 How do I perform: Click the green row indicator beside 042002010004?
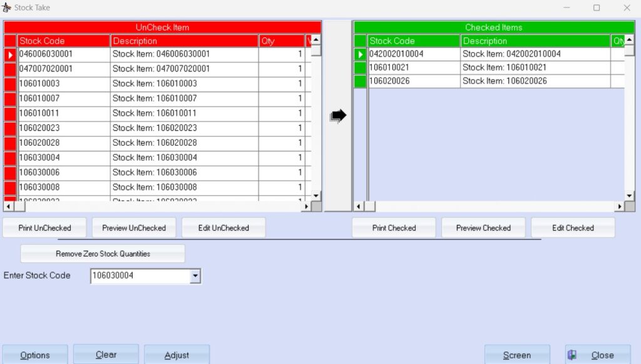[x=361, y=54]
